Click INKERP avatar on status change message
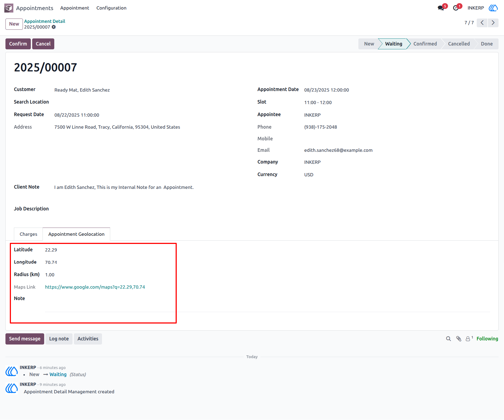Viewport: 504px width, 420px height. click(12, 371)
